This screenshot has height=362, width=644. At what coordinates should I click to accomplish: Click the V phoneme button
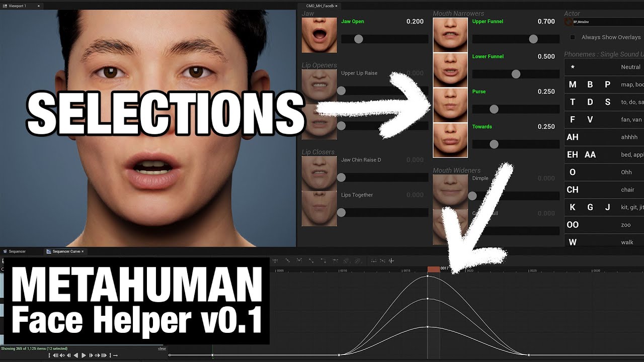pyautogui.click(x=590, y=120)
